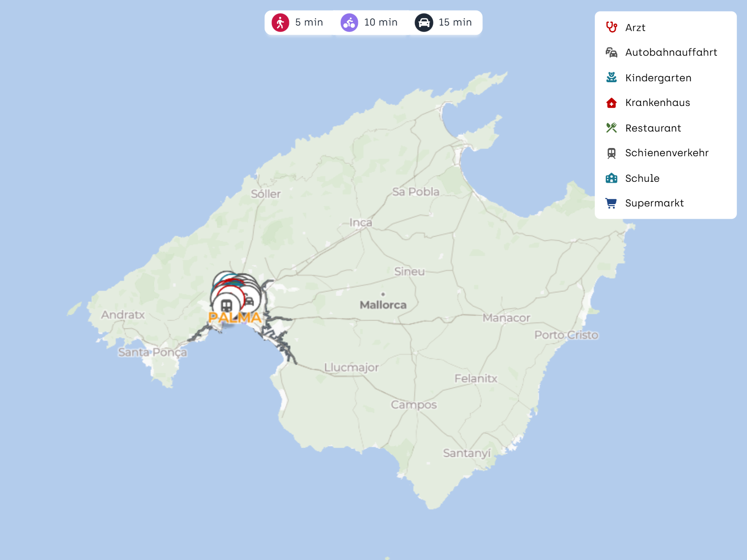Click the Inca town label
747x560 pixels.
click(x=361, y=222)
